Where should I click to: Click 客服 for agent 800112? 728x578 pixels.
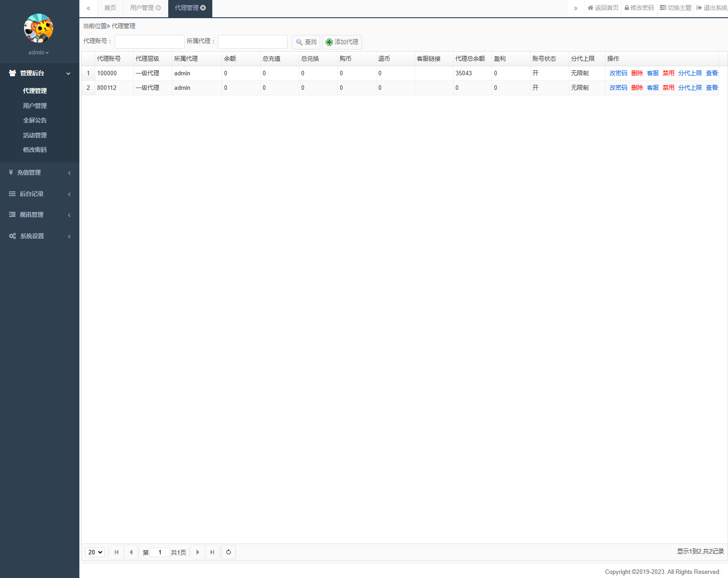pyautogui.click(x=653, y=88)
